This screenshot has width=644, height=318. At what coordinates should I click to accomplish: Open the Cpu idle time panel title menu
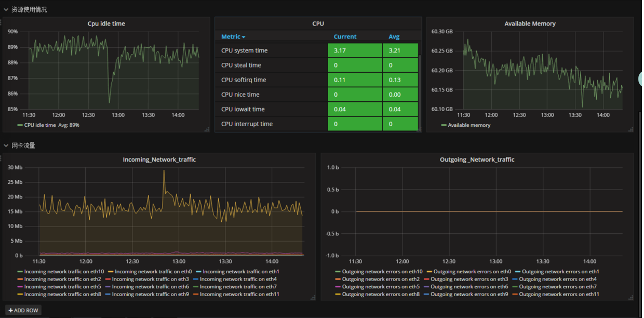[x=106, y=23]
